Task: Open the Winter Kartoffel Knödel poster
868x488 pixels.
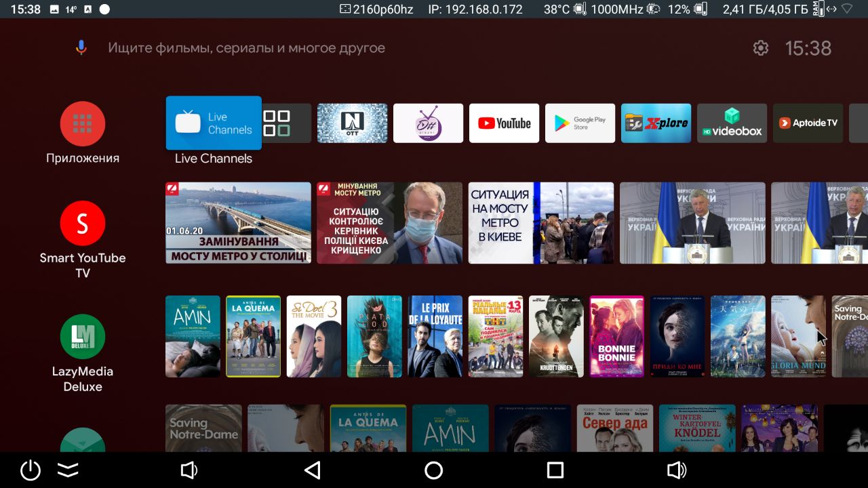Action: (697, 428)
